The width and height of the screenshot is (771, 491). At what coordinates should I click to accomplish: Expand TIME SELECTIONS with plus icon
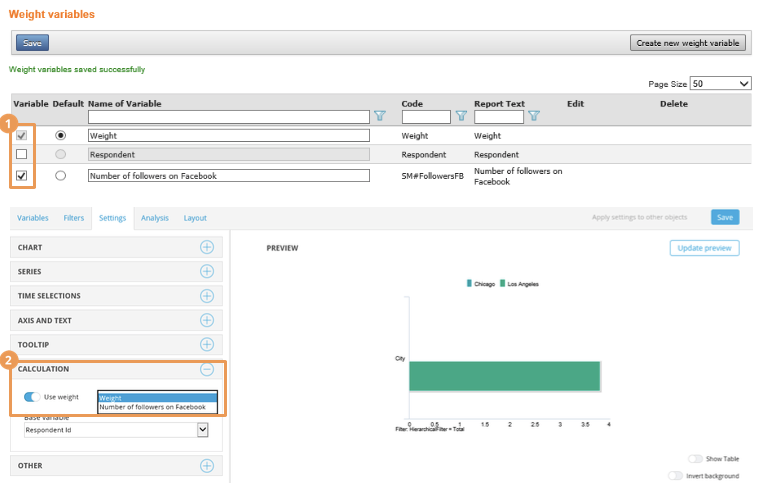tap(207, 296)
